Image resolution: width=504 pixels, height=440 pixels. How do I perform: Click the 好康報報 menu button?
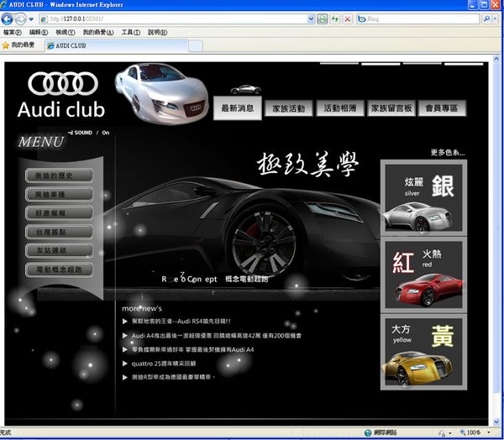[x=59, y=213]
